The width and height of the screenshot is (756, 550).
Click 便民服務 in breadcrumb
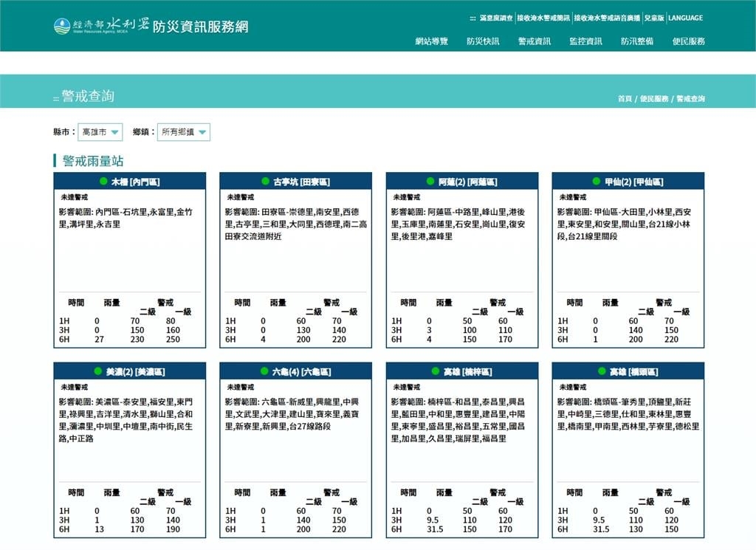click(654, 99)
